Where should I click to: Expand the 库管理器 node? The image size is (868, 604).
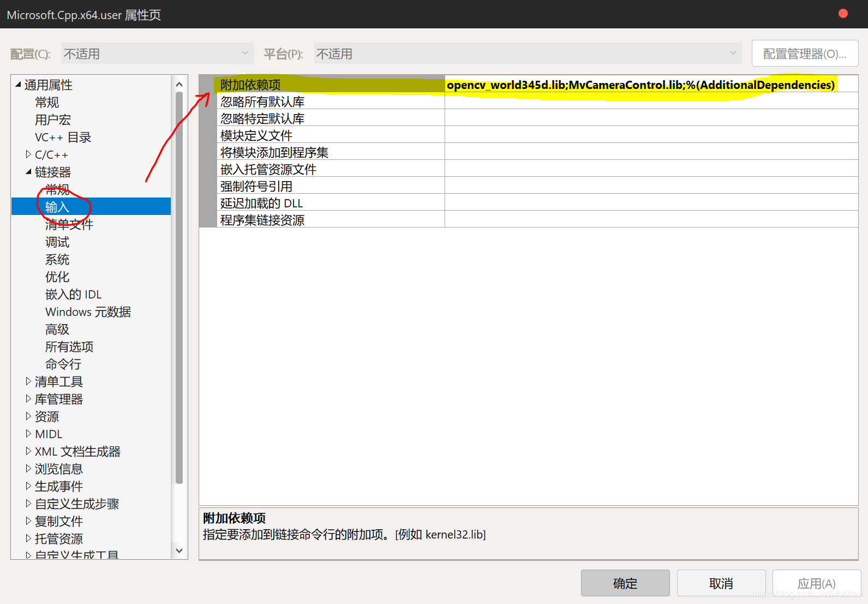point(28,399)
